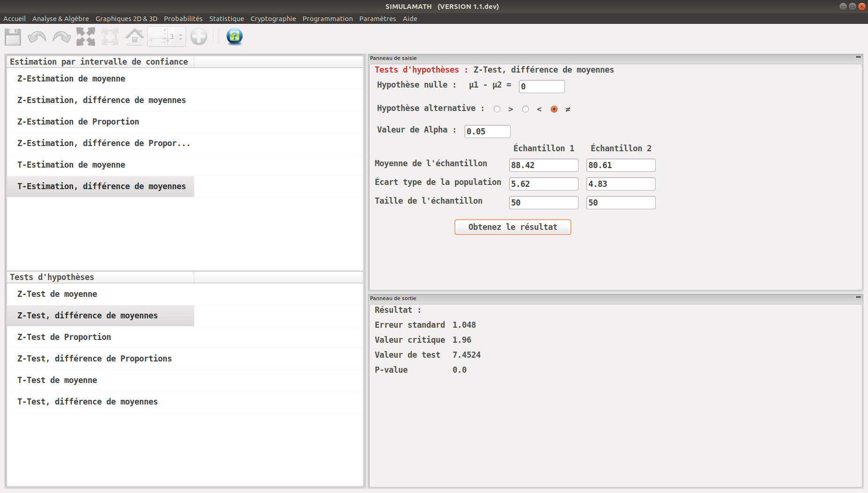Select Z-Estimation, différence de moyennes
868x493 pixels.
pos(101,100)
